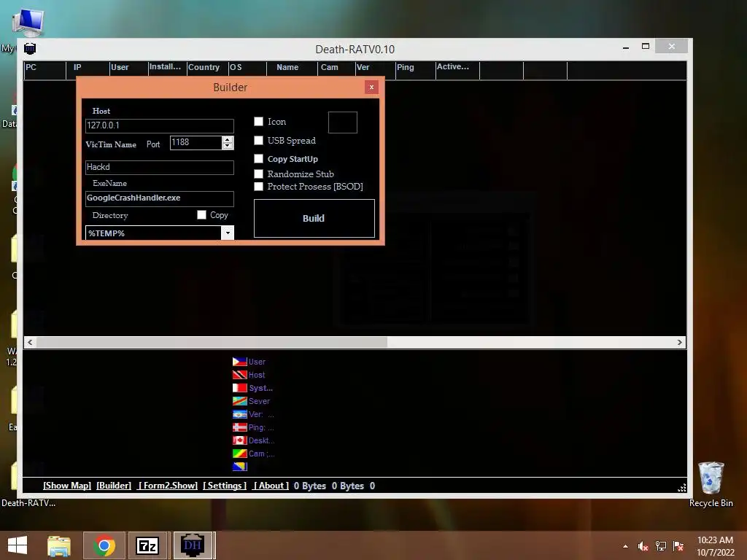Click the Canada flag icon beside Deskt...
Image resolution: width=747 pixels, height=560 pixels.
coord(239,440)
